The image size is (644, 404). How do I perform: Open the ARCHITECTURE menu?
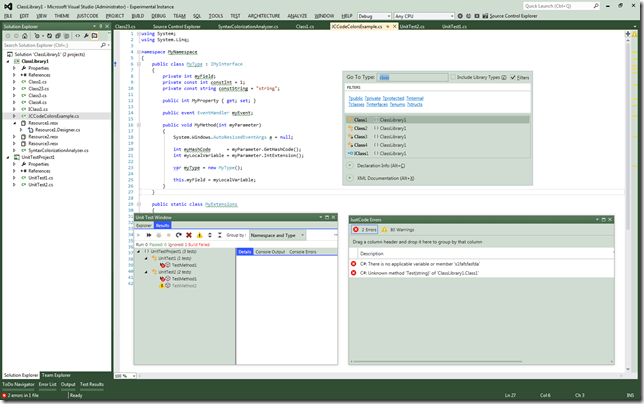264,16
